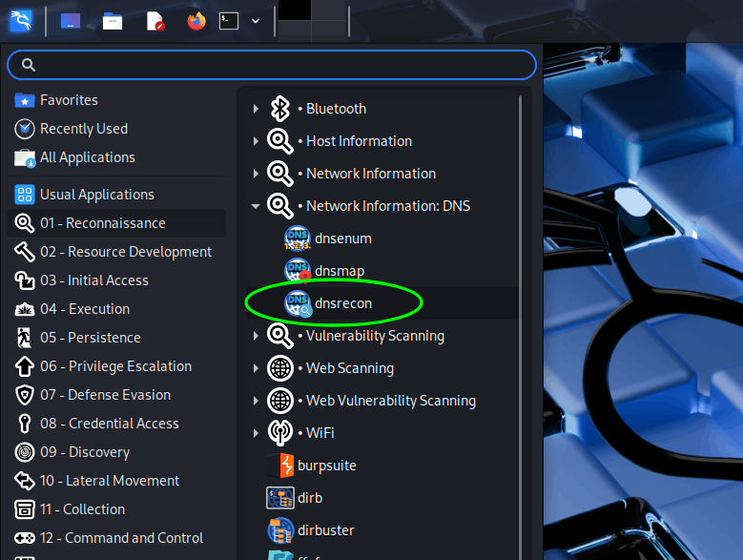Expand the Host Information submenu arrow

[256, 141]
